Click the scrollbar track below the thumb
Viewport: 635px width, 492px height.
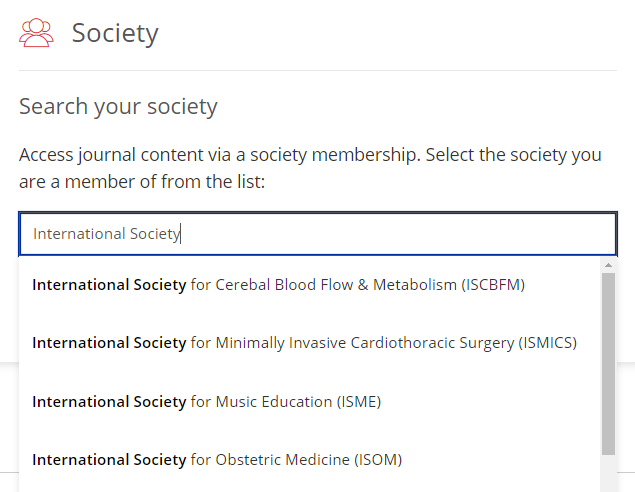point(608,473)
